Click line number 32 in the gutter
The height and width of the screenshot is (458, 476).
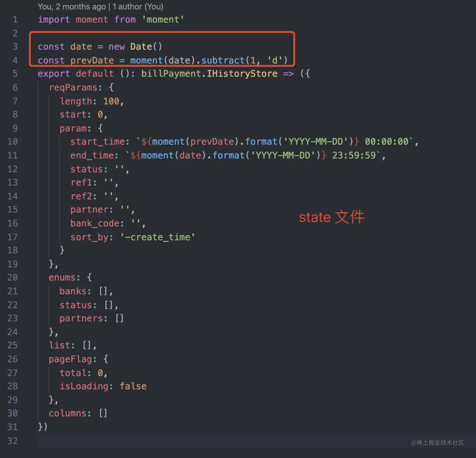[x=13, y=441]
